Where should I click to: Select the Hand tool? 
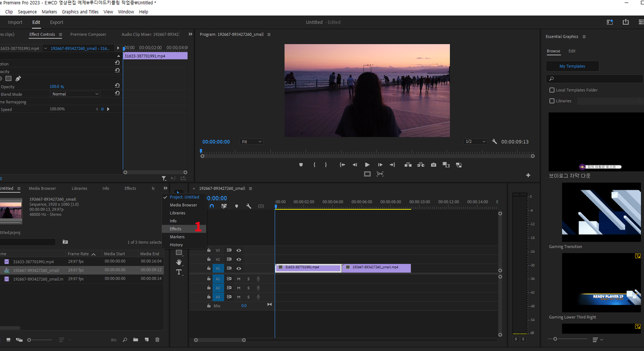click(179, 262)
